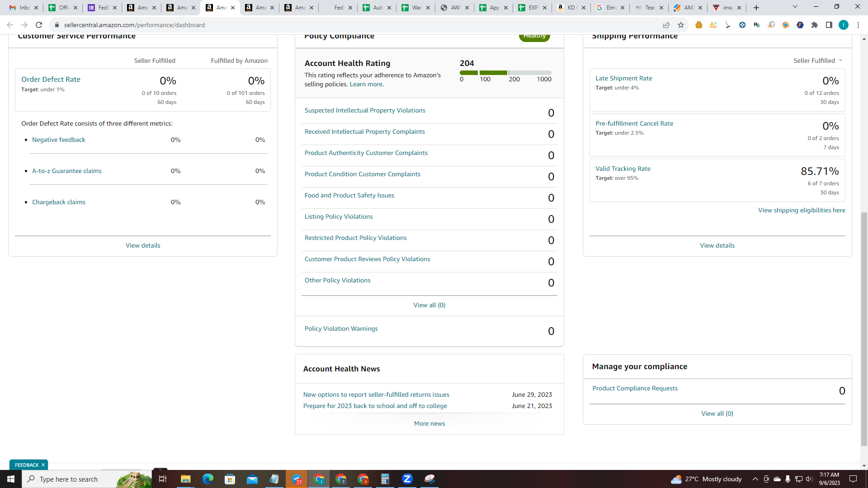
Task: Click View all (0) under Manage your compliance
Action: coord(717,414)
